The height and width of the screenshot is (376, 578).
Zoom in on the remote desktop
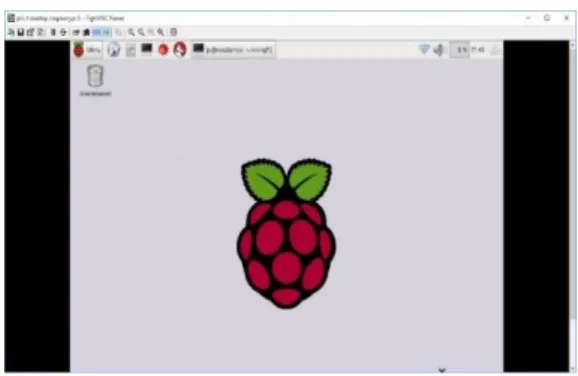point(131,32)
